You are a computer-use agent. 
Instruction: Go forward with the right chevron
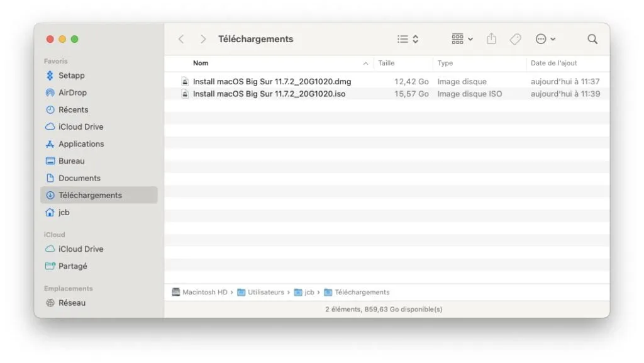pos(203,39)
